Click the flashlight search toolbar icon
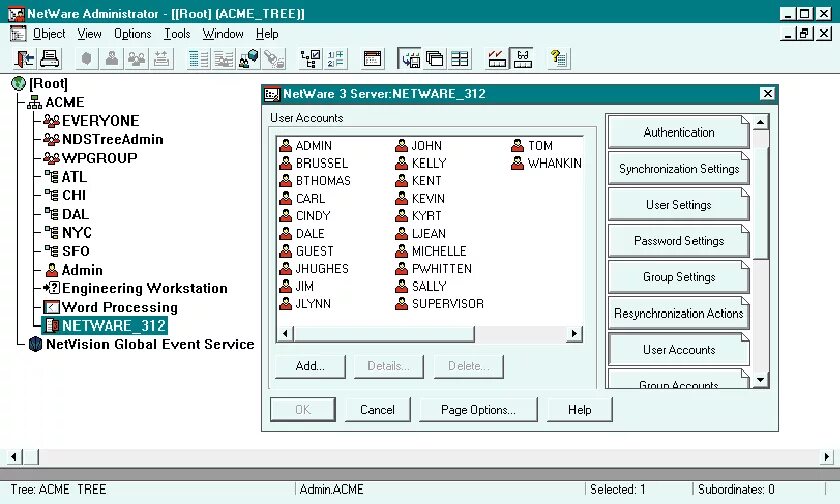This screenshot has width=840, height=504. tap(274, 58)
